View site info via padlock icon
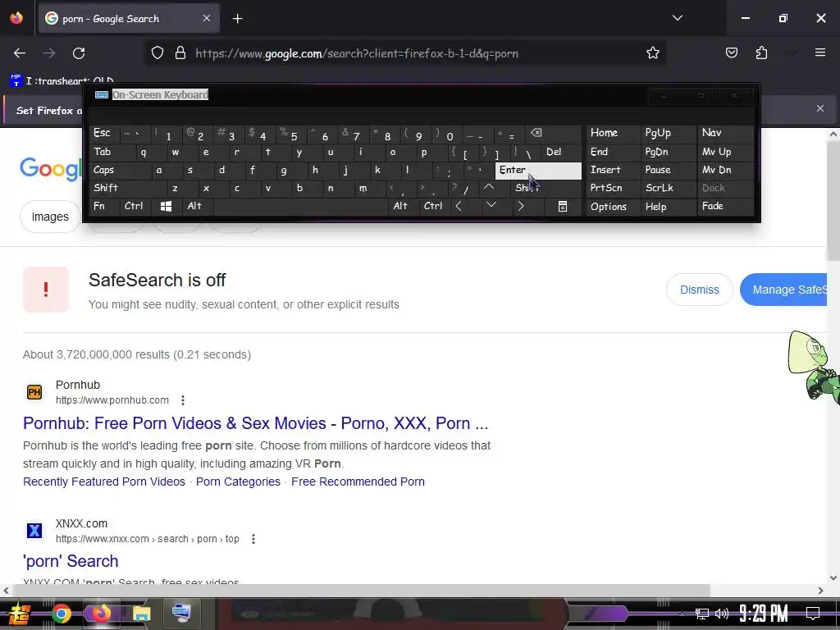This screenshot has height=630, width=840. click(180, 53)
